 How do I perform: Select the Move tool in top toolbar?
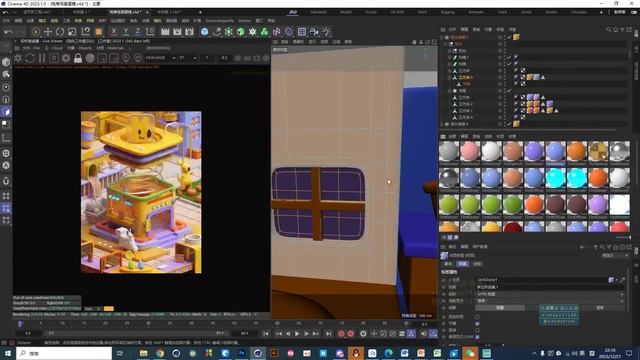pyautogui.click(x=48, y=31)
